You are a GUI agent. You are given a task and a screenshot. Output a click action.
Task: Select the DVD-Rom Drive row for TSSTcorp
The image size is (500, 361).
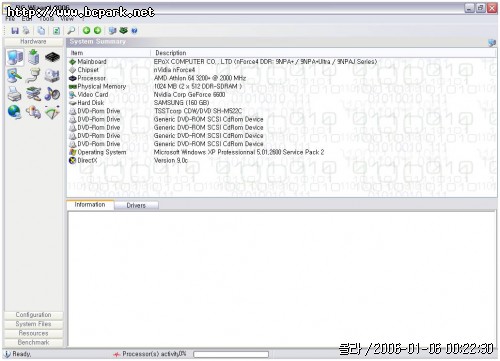[282, 111]
